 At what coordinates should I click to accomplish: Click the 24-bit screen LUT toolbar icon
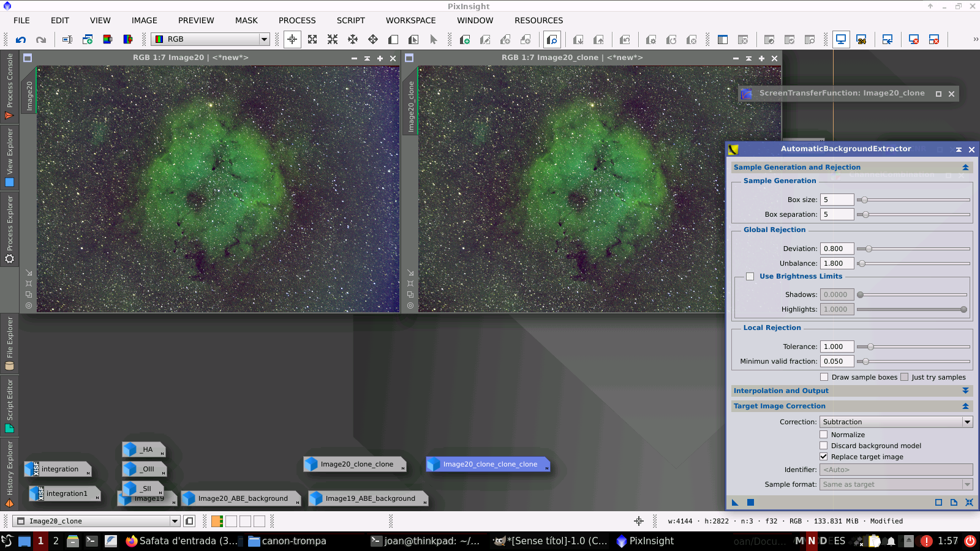pyautogui.click(x=861, y=40)
